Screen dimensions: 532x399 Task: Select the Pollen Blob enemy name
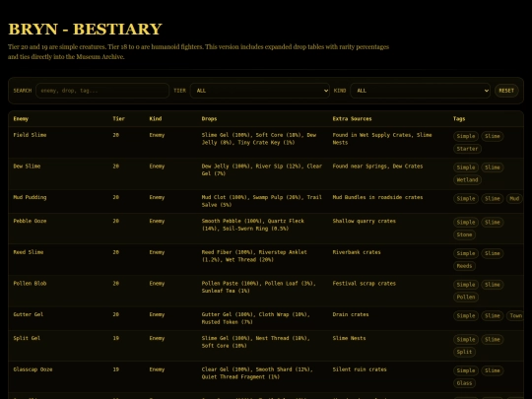tap(30, 284)
